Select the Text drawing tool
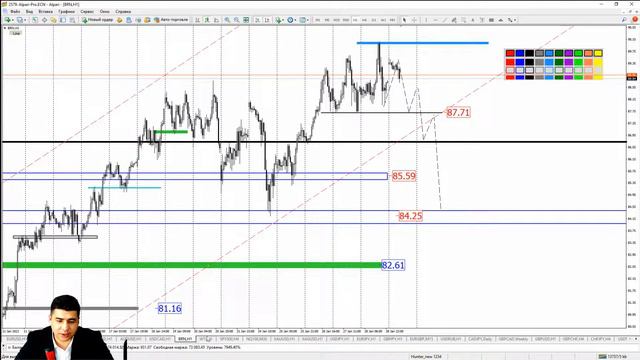 coord(473,20)
